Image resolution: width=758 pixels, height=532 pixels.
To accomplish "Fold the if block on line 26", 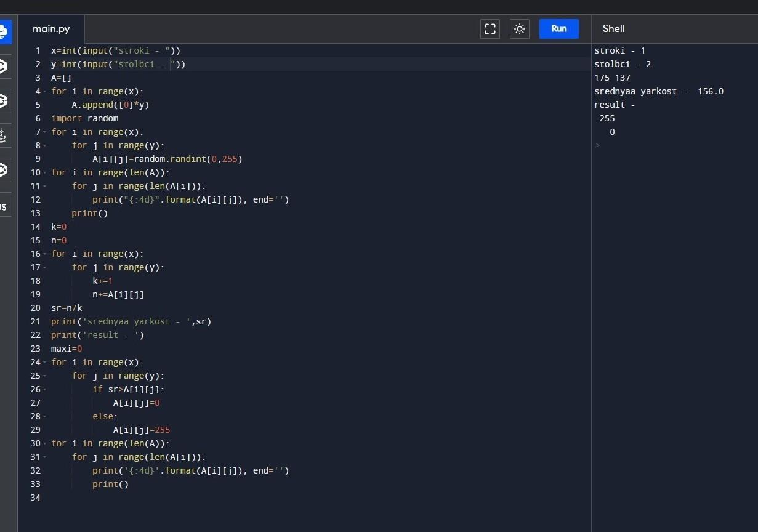I will pyautogui.click(x=46, y=389).
